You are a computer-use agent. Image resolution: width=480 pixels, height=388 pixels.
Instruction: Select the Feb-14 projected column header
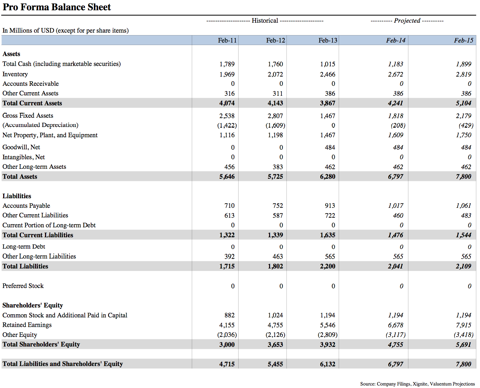pyautogui.click(x=396, y=40)
